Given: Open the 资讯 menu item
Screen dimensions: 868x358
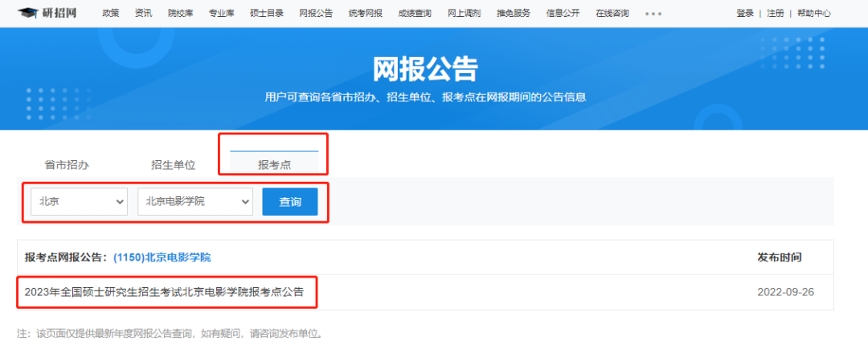Looking at the screenshot, I should (x=143, y=14).
